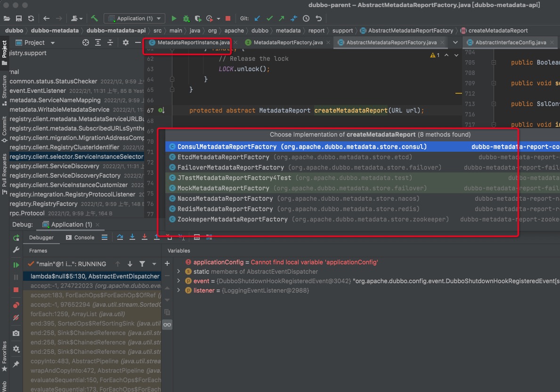Click the camera thread dump icon
The width and height of the screenshot is (560, 392).
16,333
